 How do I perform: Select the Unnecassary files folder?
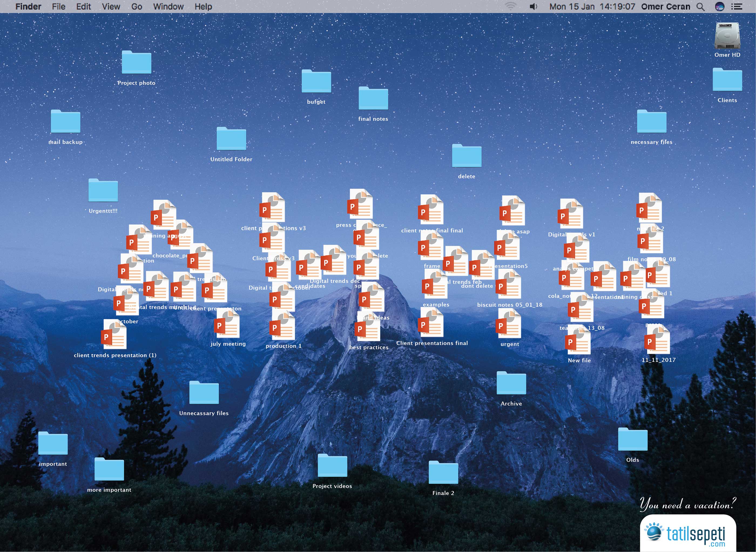pos(204,393)
